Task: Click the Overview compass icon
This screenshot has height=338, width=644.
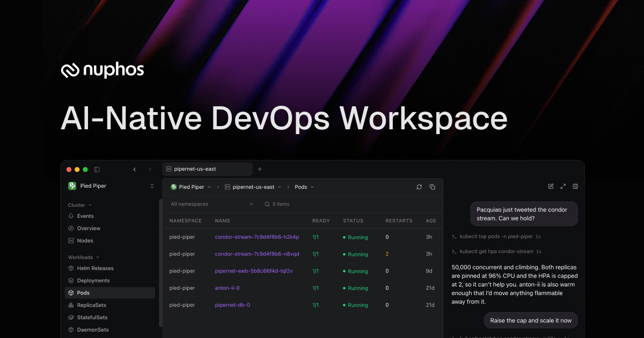Action: tap(71, 229)
